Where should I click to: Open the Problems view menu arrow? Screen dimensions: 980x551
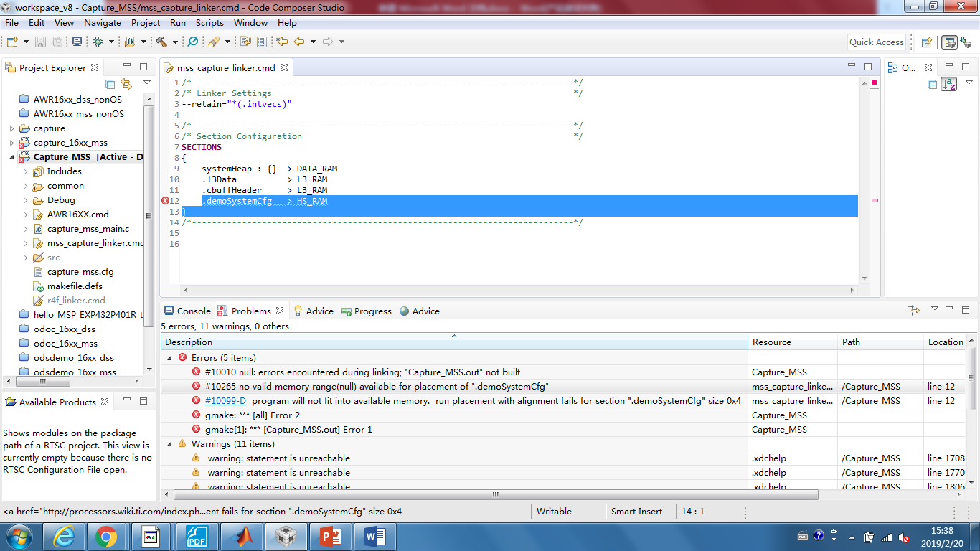(934, 309)
